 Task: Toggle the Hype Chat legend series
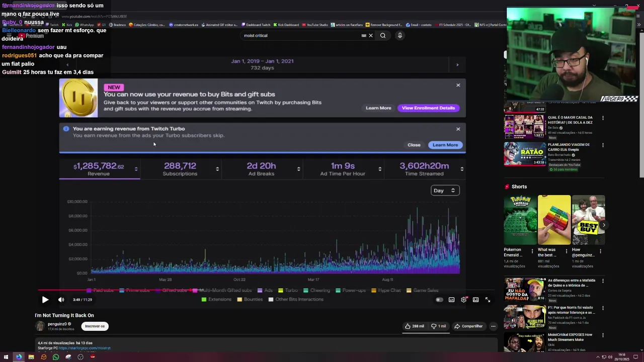coord(386,291)
